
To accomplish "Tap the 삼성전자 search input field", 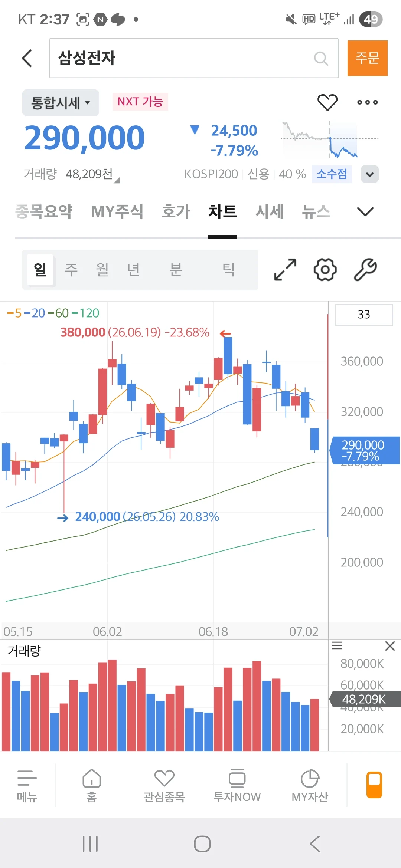I will pyautogui.click(x=194, y=58).
